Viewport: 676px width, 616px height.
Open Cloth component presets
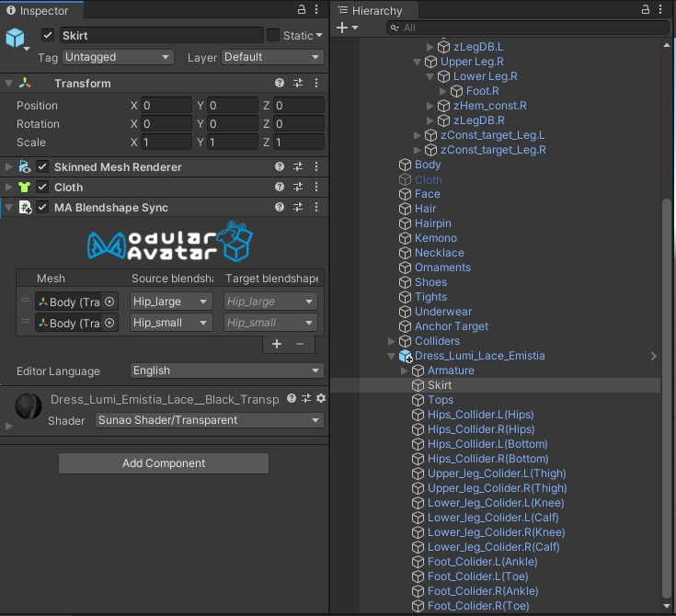[298, 187]
